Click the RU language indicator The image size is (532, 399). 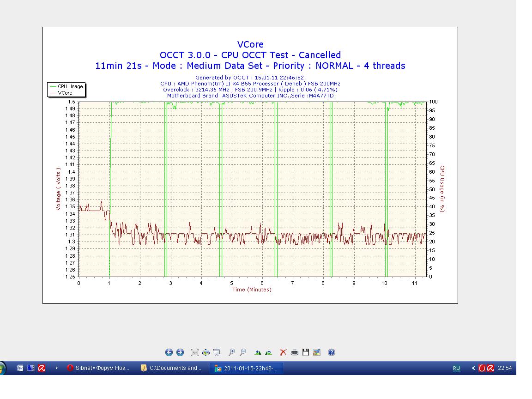pos(456,368)
